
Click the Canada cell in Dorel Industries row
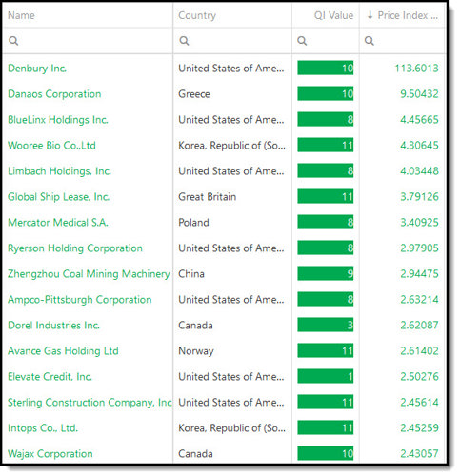pos(195,326)
